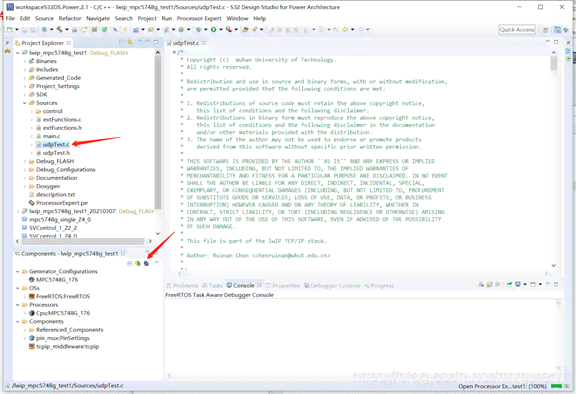Select udpTest.c in Project Explorer
This screenshot has height=394, width=576.
click(x=53, y=145)
